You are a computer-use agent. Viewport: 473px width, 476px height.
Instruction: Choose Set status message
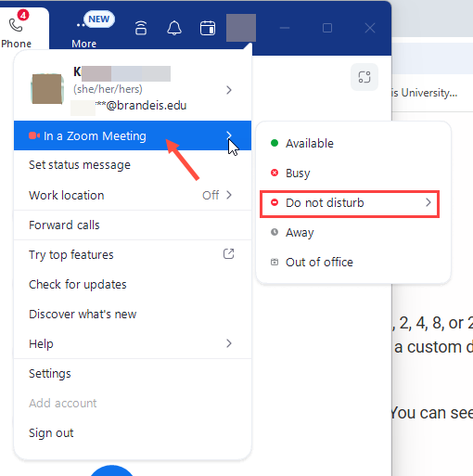pyautogui.click(x=133, y=165)
